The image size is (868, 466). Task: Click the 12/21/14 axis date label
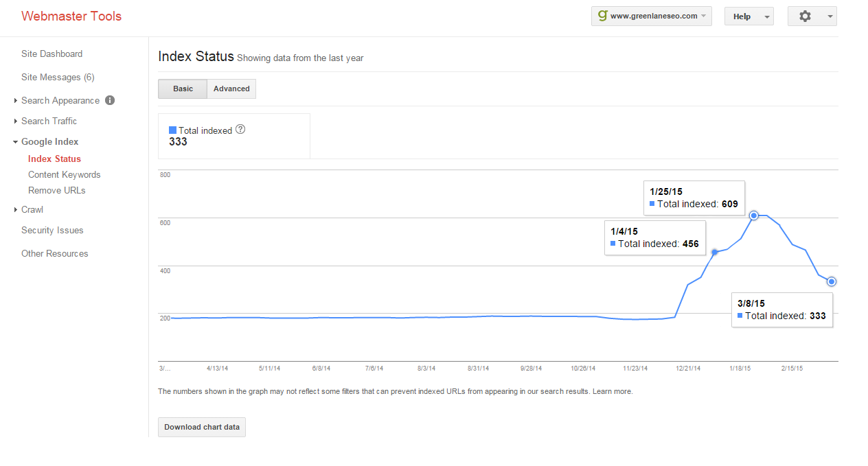click(688, 369)
